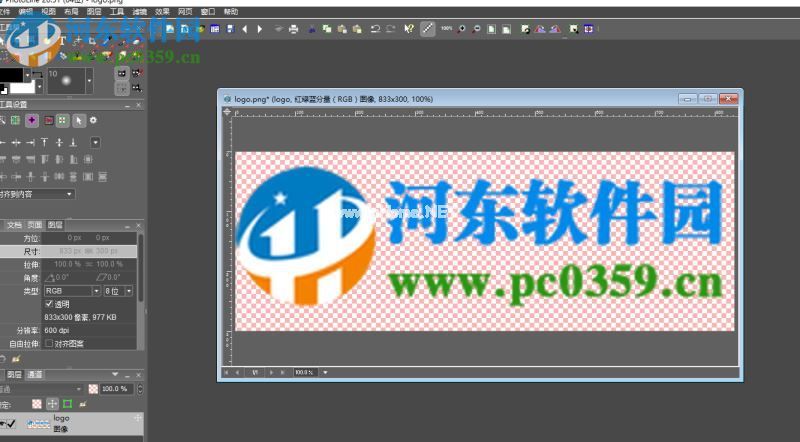This screenshot has width=800, height=442.
Task: Toggle lock position move icon
Action: tap(53, 404)
